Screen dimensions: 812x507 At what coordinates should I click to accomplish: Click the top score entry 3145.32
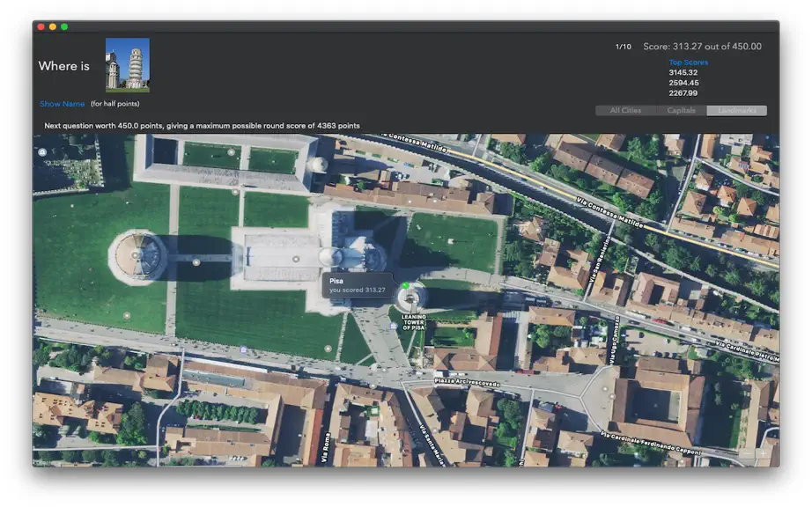(683, 72)
